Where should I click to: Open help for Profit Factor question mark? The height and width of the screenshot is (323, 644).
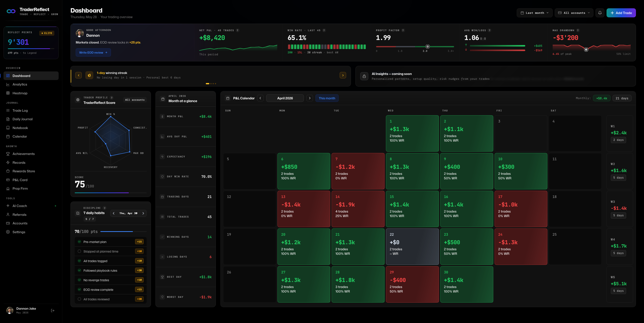point(403,30)
